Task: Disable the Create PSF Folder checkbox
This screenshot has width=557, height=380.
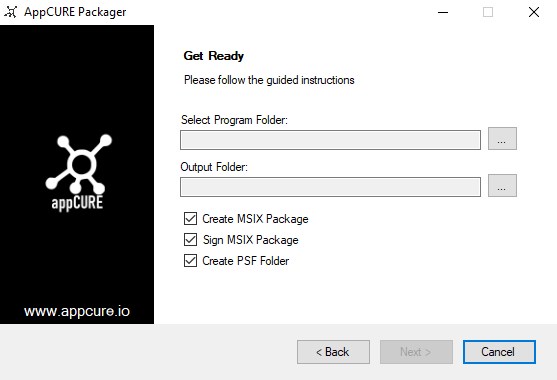Action: [190, 261]
